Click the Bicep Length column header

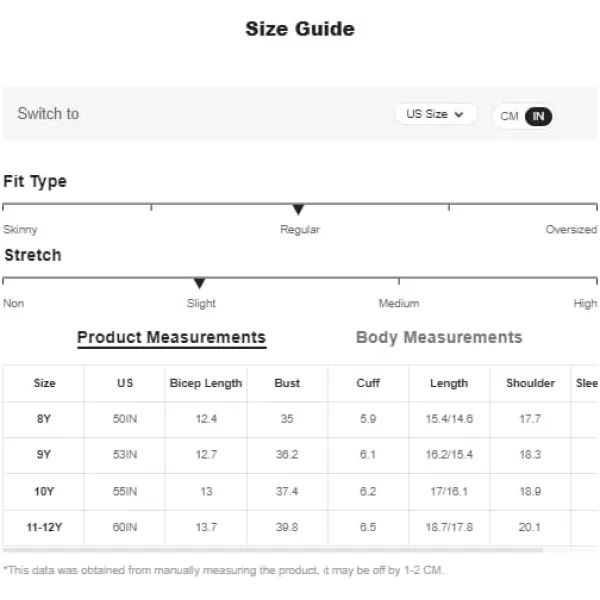pos(206,383)
